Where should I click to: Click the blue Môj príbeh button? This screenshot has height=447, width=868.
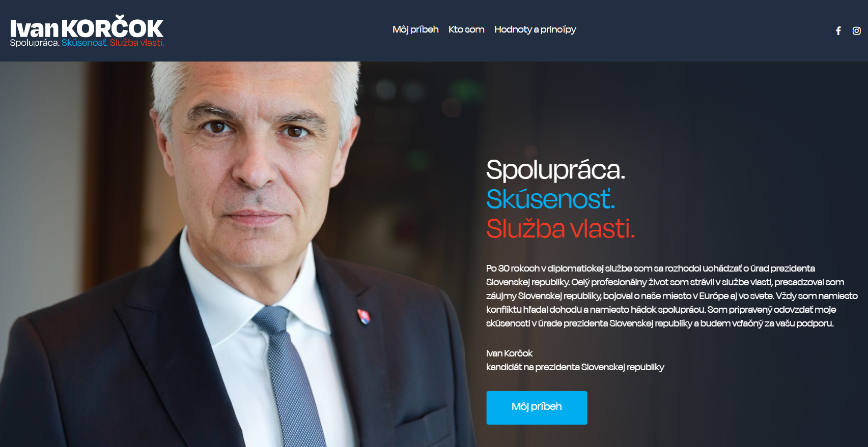[537, 407]
